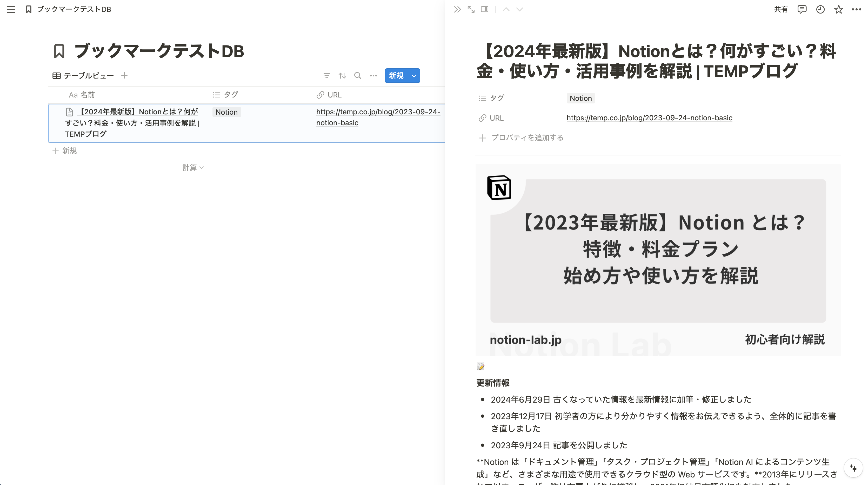Viewport: 868px width, 485px height.
Task: Click the 2023年12月17日 bullet item
Action: (x=663, y=422)
